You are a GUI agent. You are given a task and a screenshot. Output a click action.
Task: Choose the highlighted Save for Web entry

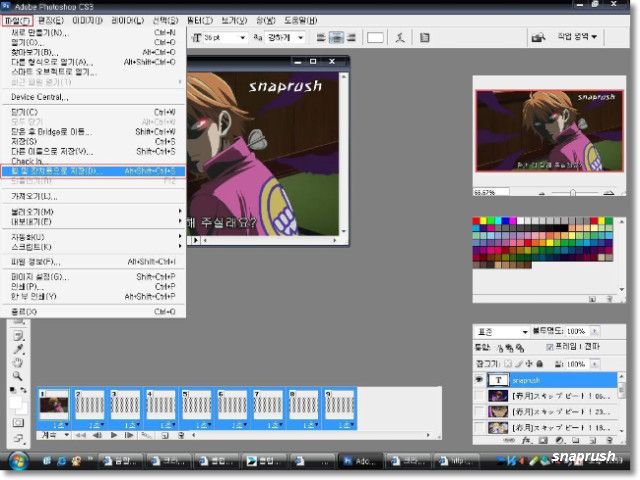pyautogui.click(x=93, y=171)
